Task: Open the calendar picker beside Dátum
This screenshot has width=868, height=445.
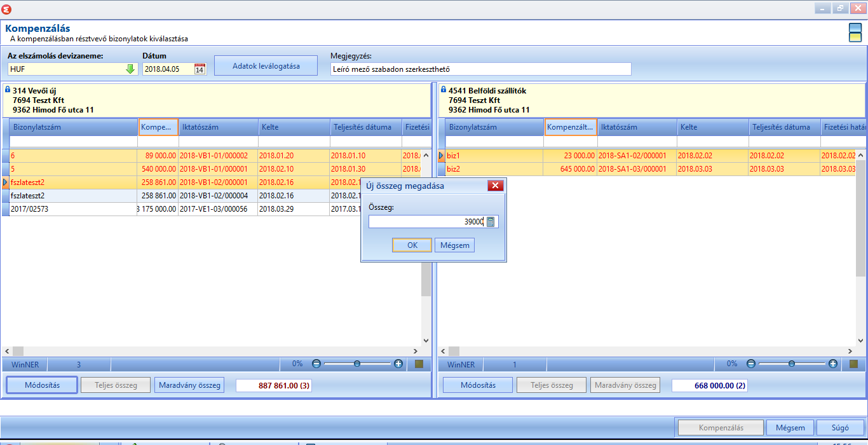Action: point(200,69)
